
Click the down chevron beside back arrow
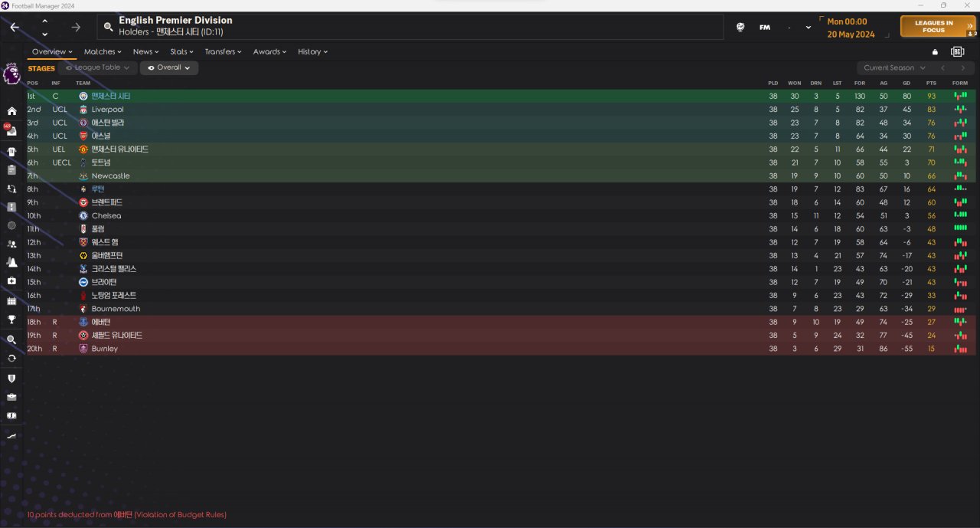point(44,34)
